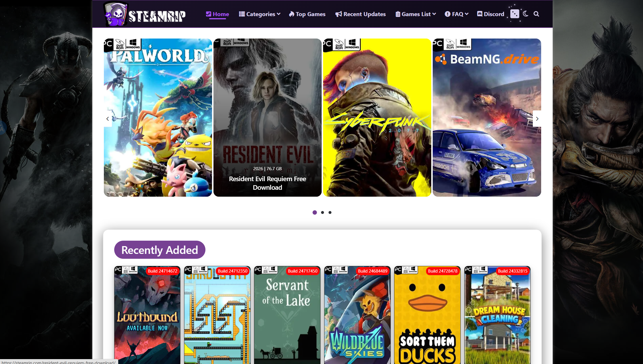The height and width of the screenshot is (364, 643).
Task: Open the Servant of the Lake card
Action: [x=287, y=315]
